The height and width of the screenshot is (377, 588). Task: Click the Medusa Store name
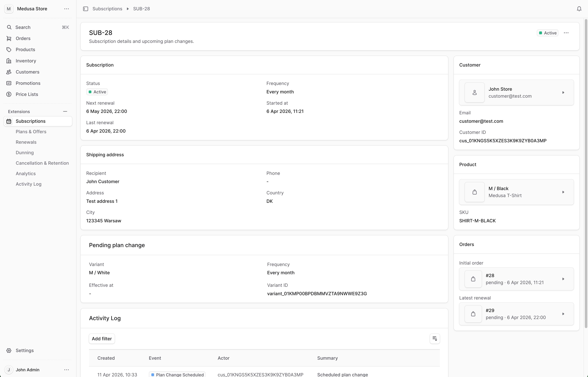(x=32, y=9)
